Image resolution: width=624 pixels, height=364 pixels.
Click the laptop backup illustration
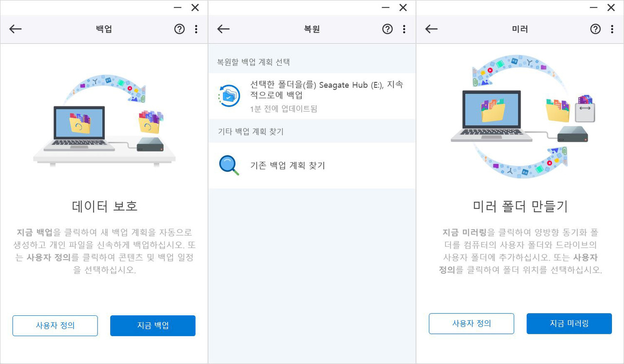pos(104,122)
